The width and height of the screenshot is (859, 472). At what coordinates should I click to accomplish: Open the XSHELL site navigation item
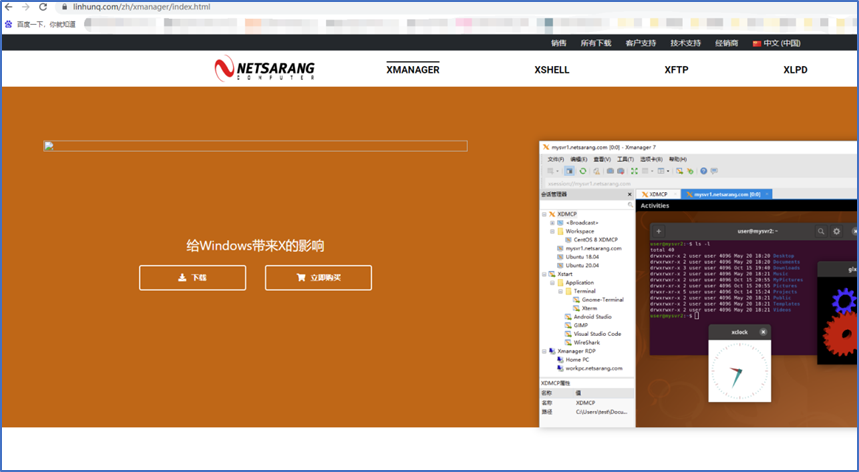[x=552, y=70]
